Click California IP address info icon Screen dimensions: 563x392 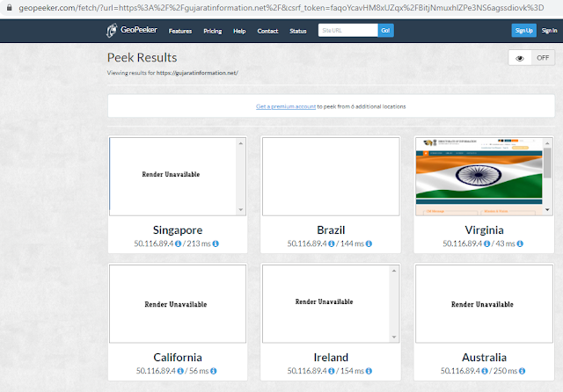(180, 371)
